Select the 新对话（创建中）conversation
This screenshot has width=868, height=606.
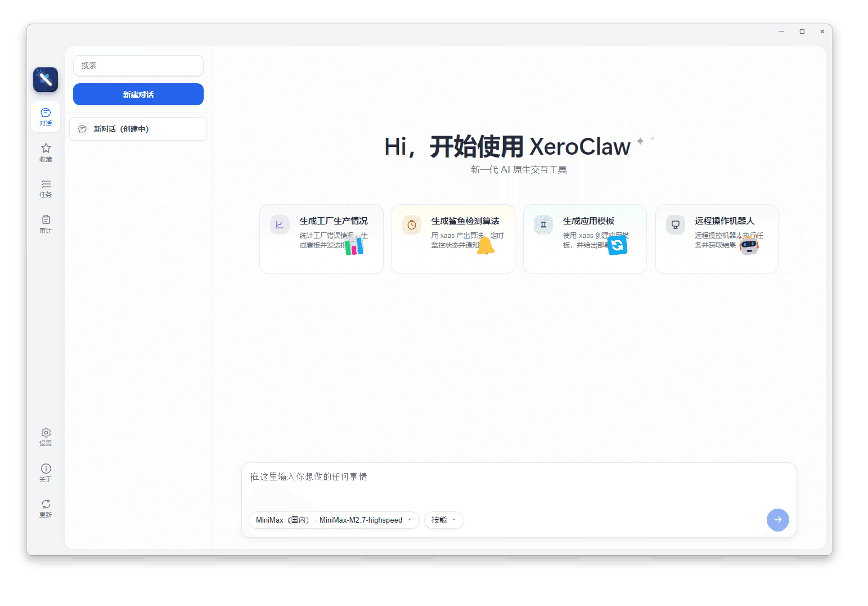coord(138,129)
